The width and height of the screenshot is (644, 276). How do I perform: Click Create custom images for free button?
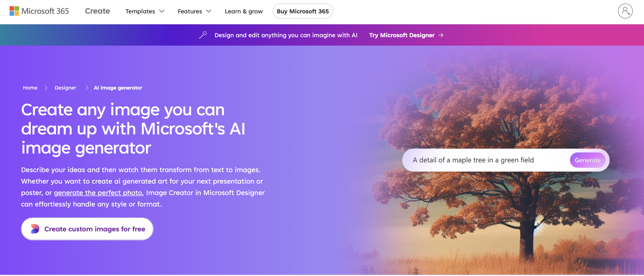click(x=87, y=229)
